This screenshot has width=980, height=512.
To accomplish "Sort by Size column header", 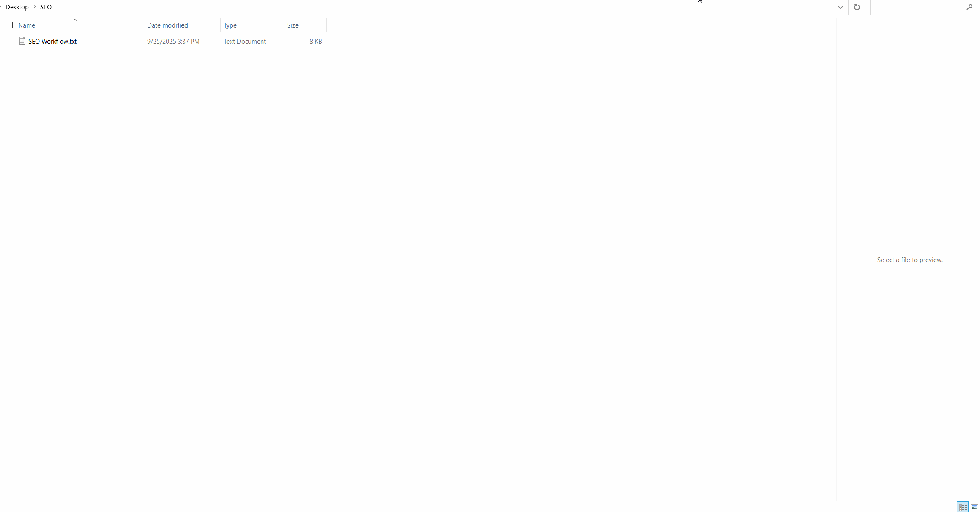I will click(293, 25).
